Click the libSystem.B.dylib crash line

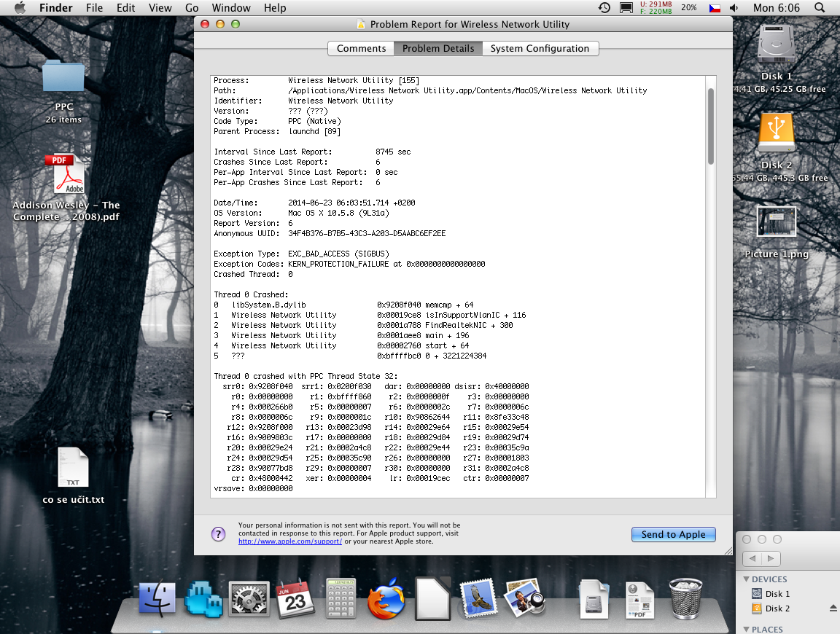(x=343, y=304)
